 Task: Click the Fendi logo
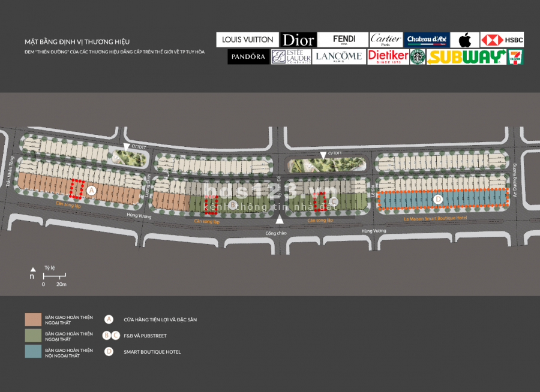(343, 40)
